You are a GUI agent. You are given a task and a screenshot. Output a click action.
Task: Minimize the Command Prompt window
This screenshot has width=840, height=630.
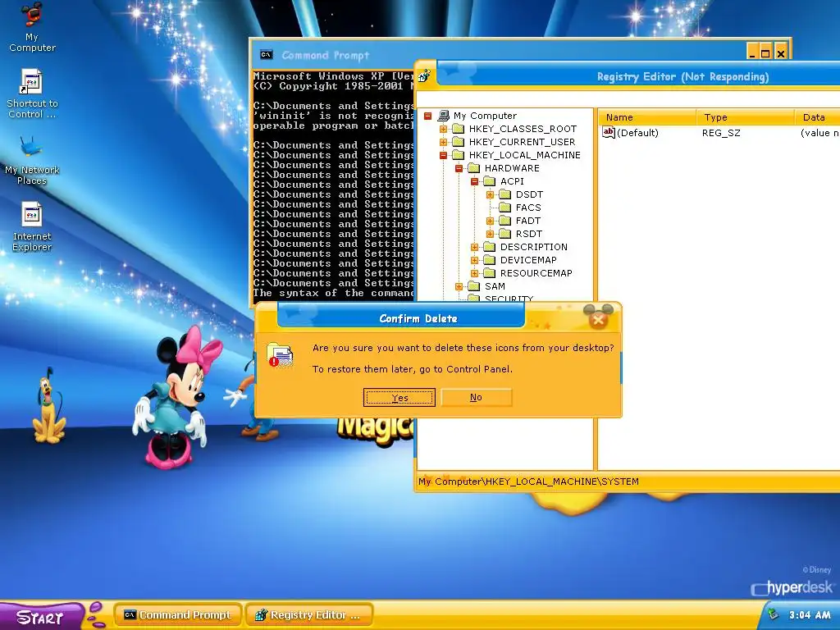(752, 53)
